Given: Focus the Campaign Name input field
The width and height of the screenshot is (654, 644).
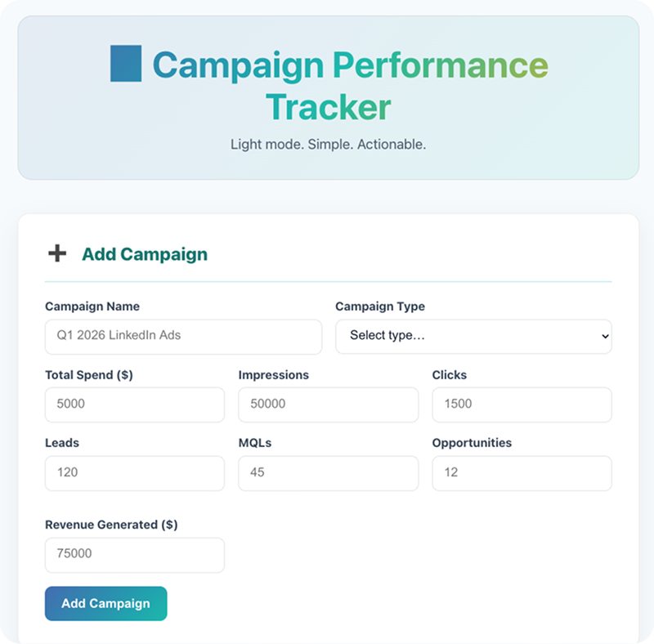Looking at the screenshot, I should click(x=183, y=336).
